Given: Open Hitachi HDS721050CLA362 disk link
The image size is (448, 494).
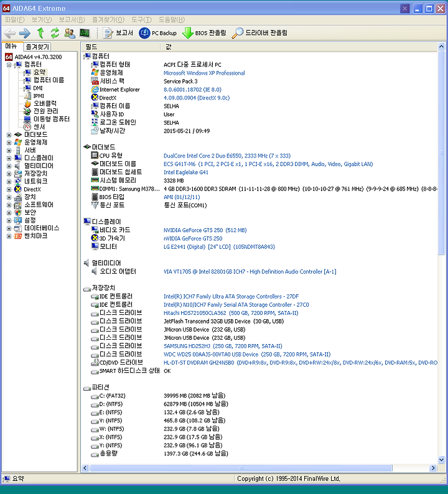Looking at the screenshot, I should point(231,313).
